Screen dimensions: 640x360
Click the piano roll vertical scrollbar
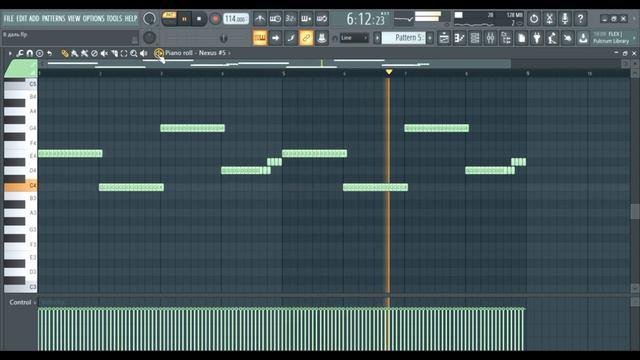[x=635, y=211]
